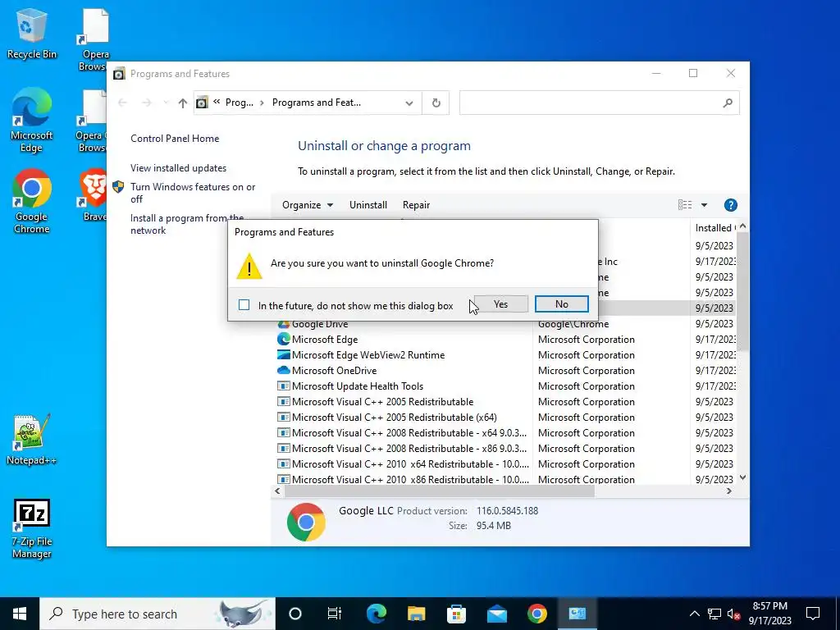
Task: Click the Microsoft Edge desktop shortcut
Action: [32, 120]
